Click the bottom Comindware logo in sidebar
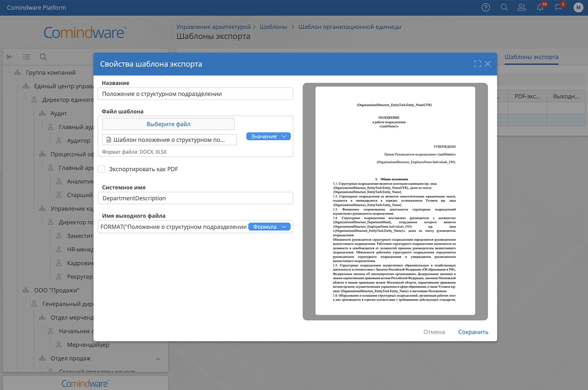 (x=85, y=383)
